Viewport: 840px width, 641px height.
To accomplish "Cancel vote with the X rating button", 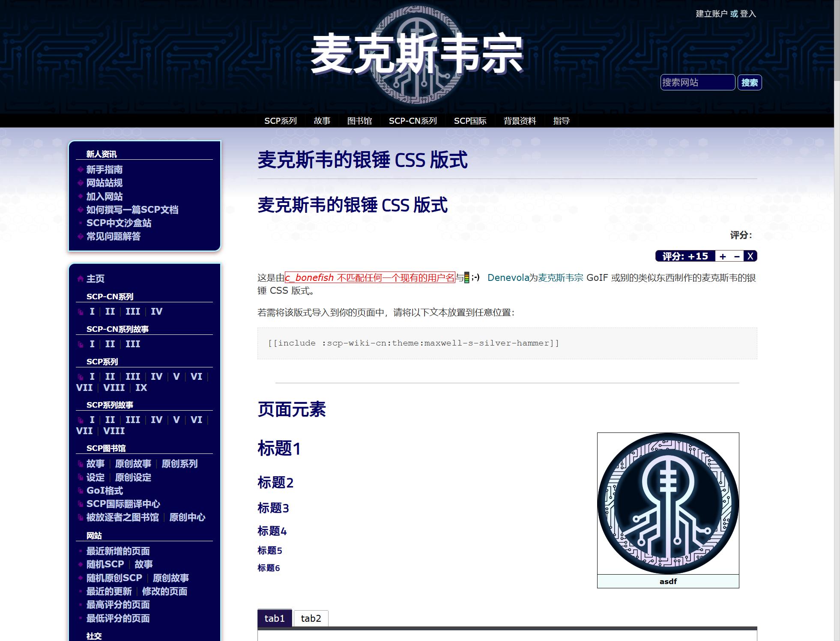I will click(750, 256).
